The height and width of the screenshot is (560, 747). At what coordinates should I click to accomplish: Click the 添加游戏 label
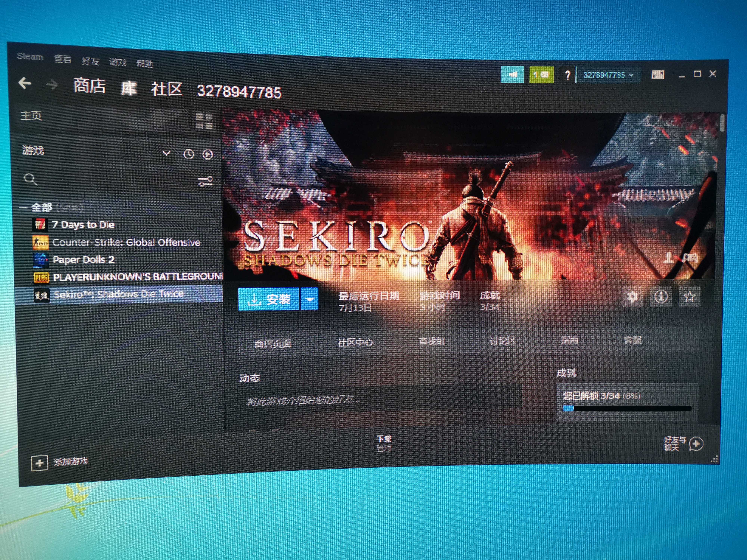(x=70, y=461)
